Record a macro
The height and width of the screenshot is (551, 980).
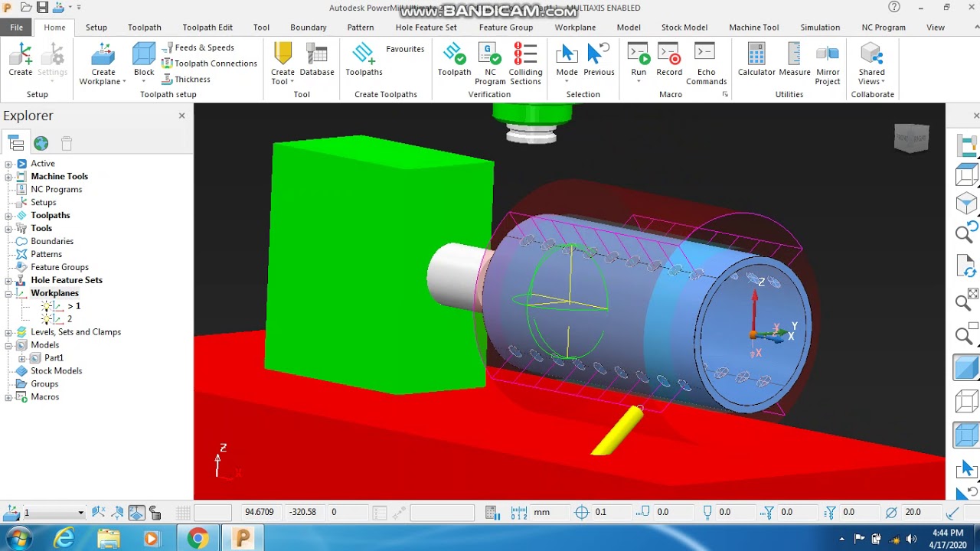click(x=669, y=60)
